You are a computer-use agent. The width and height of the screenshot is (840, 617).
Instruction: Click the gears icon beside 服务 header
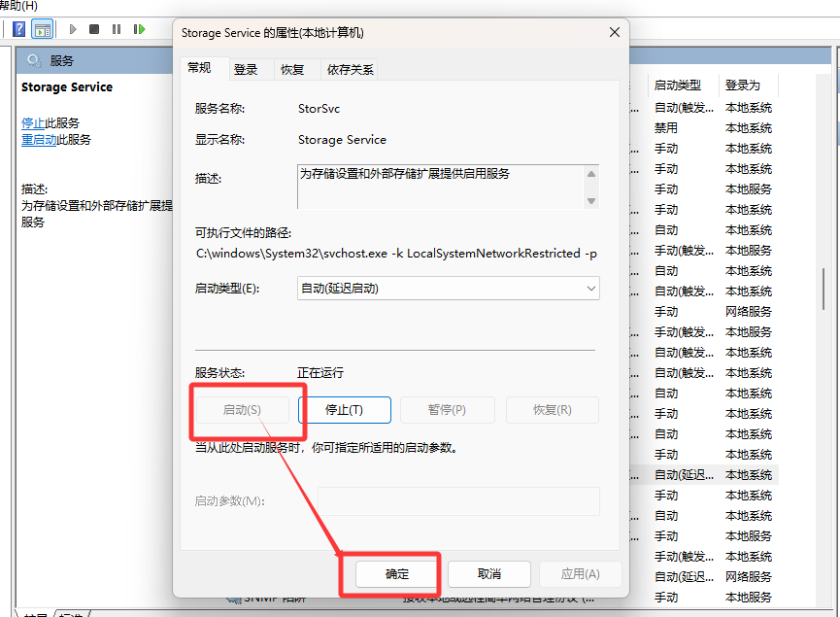[x=34, y=60]
